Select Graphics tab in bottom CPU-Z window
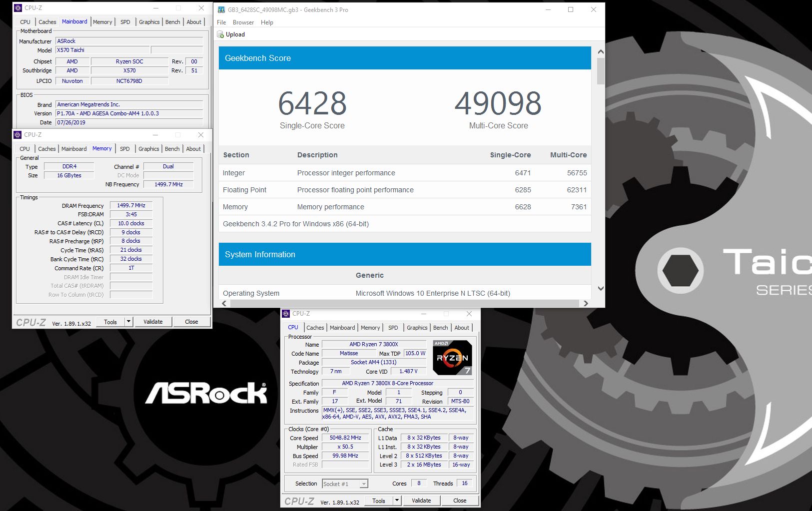 tap(417, 328)
